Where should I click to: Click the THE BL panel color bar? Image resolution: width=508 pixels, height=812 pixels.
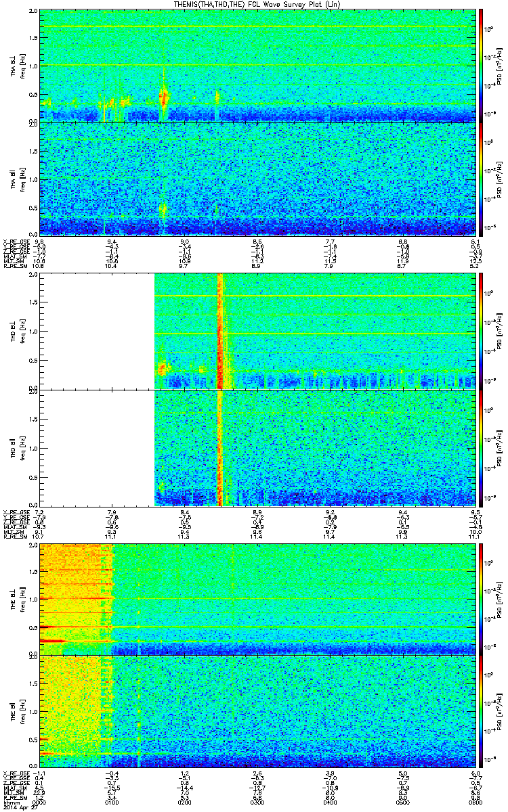pyautogui.click(x=482, y=598)
